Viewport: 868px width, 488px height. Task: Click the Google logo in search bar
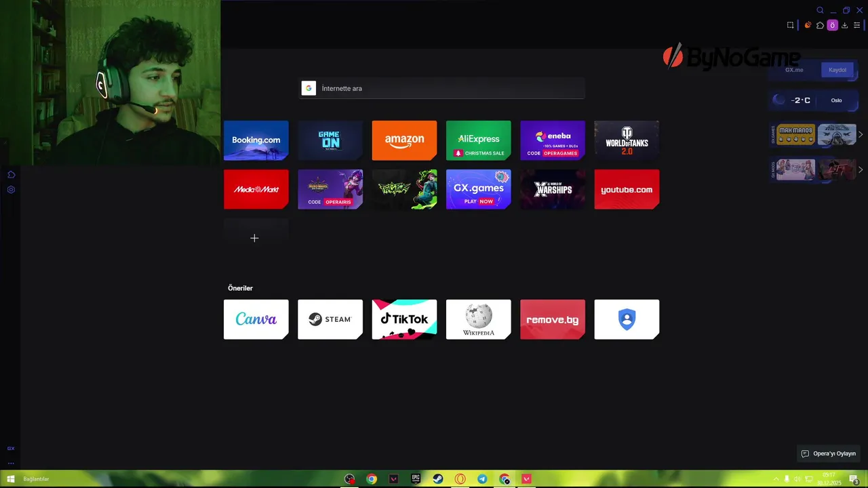[309, 88]
